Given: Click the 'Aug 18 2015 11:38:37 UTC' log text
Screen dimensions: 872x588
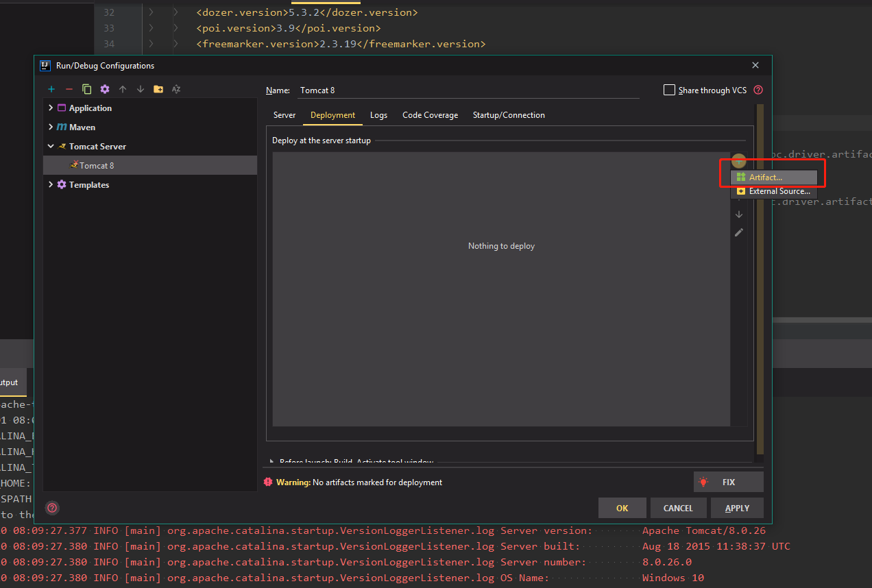Looking at the screenshot, I should tap(716, 546).
